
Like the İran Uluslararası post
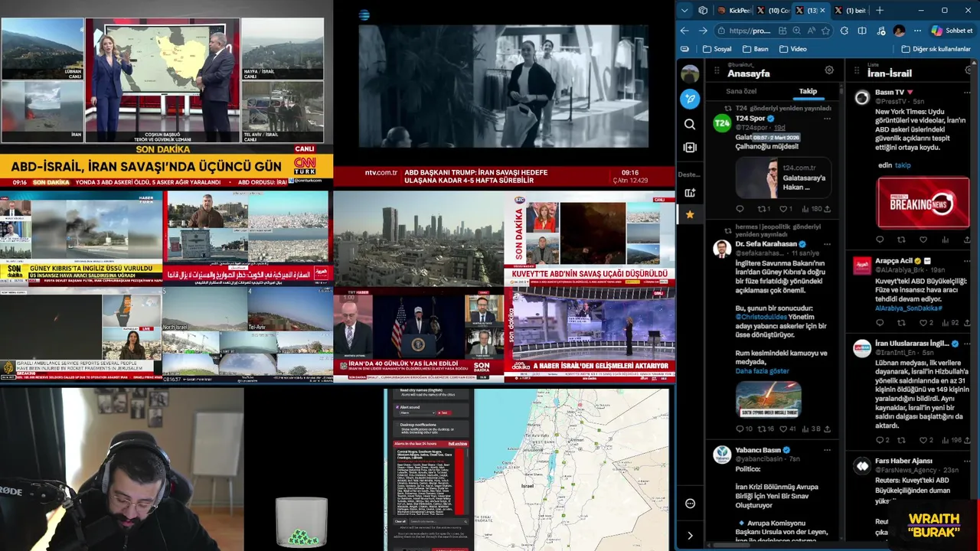coord(923,441)
